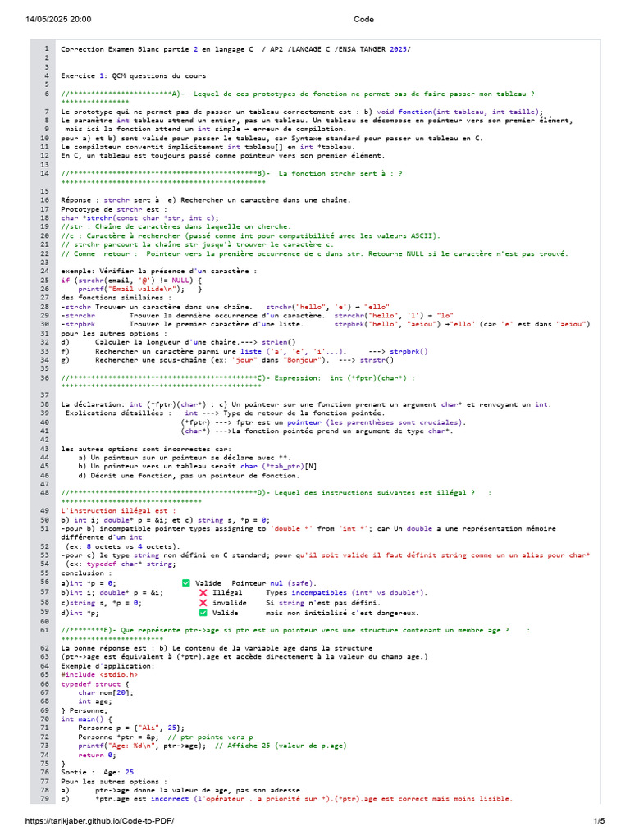The height and width of the screenshot is (840, 630).
Task: Click the title line "Correction Examen Blanc partie 2"
Action: [235, 49]
